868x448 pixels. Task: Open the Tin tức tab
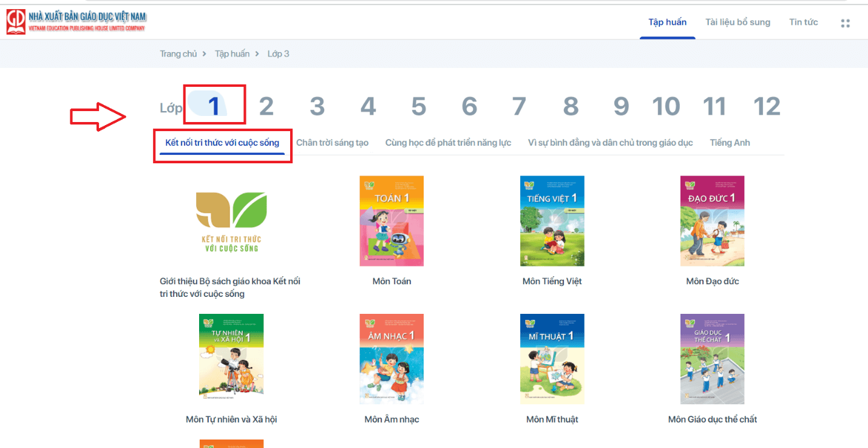803,22
